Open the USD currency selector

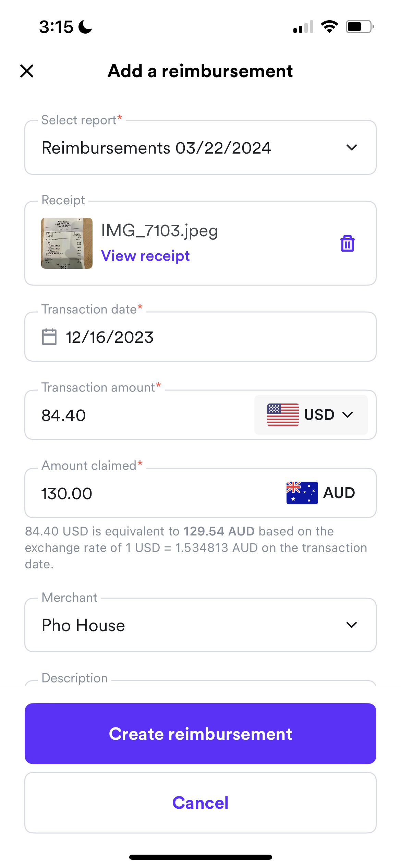(311, 415)
